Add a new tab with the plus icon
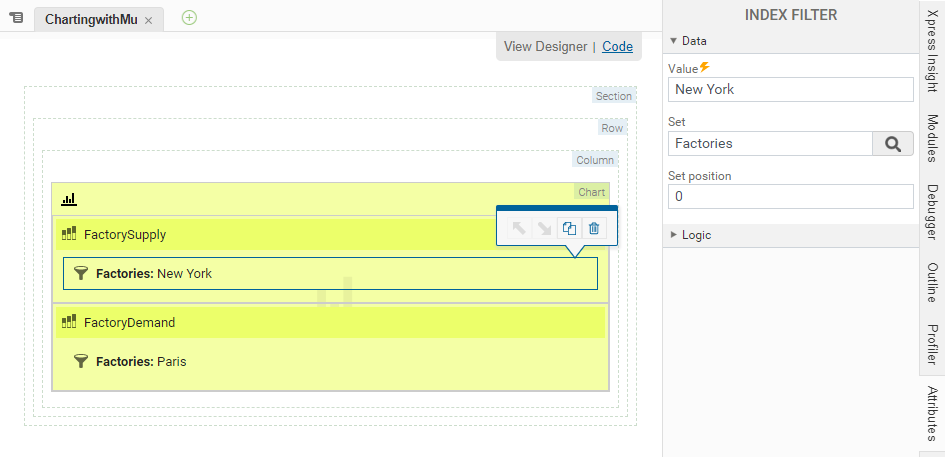The height and width of the screenshot is (457, 945). pos(189,17)
